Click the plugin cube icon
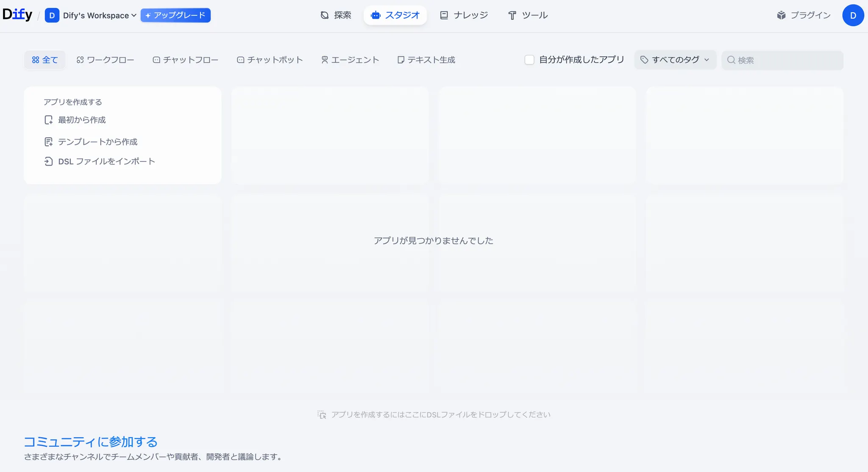This screenshot has width=868, height=472. (781, 15)
